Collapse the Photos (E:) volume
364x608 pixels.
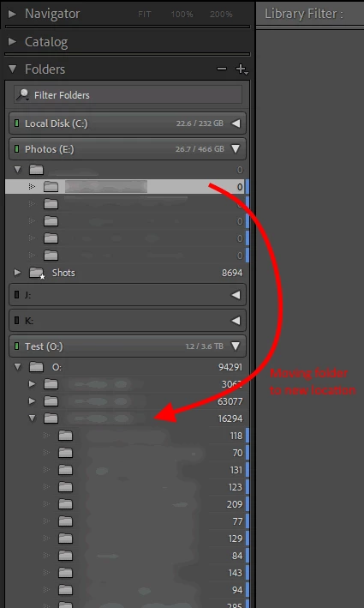pos(236,149)
